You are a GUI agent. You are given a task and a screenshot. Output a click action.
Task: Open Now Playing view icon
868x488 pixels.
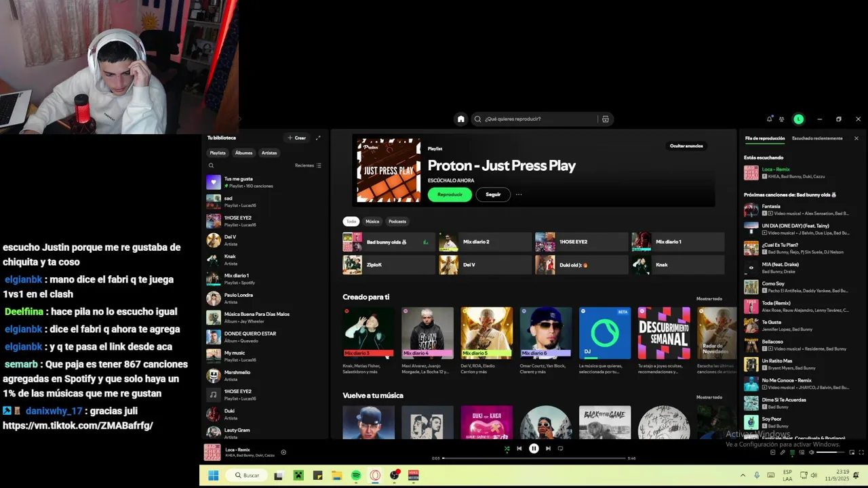click(772, 452)
